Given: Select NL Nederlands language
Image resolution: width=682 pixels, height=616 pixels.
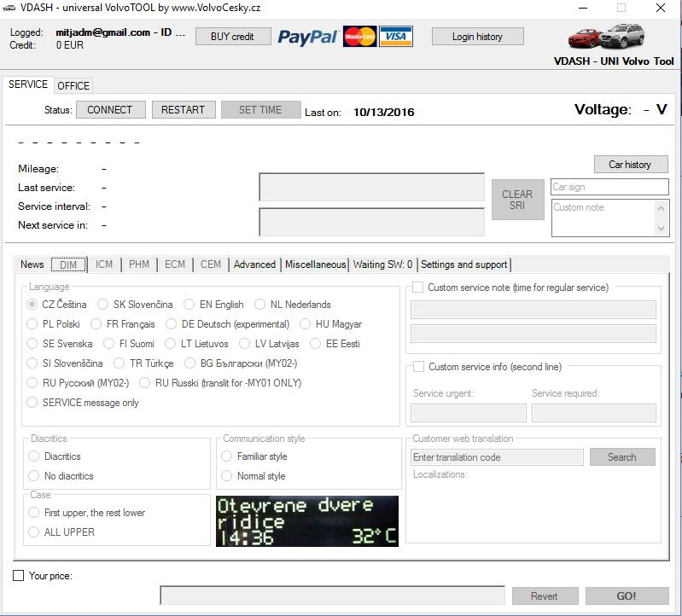Looking at the screenshot, I should tap(293, 305).
